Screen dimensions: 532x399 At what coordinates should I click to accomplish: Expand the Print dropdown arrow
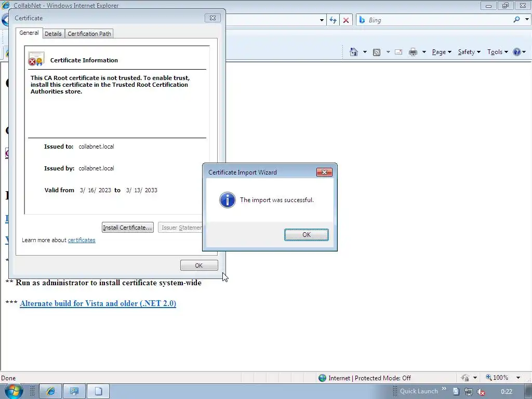(424, 52)
